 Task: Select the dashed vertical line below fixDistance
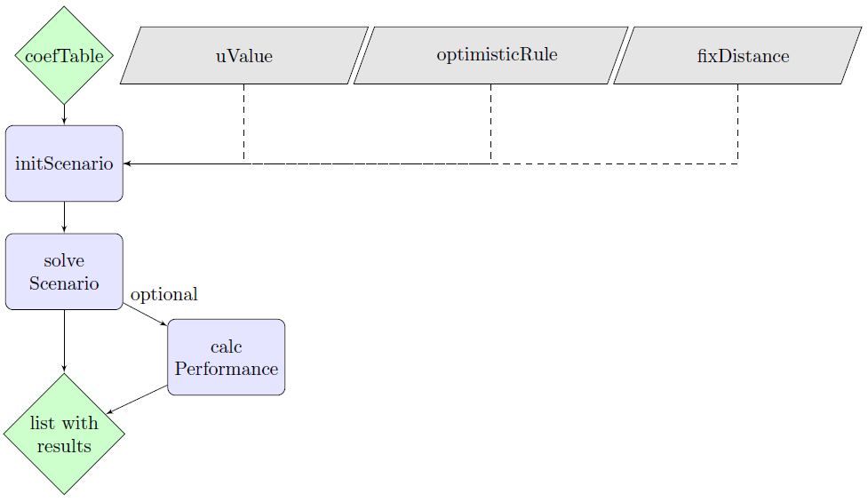pyautogui.click(x=737, y=123)
